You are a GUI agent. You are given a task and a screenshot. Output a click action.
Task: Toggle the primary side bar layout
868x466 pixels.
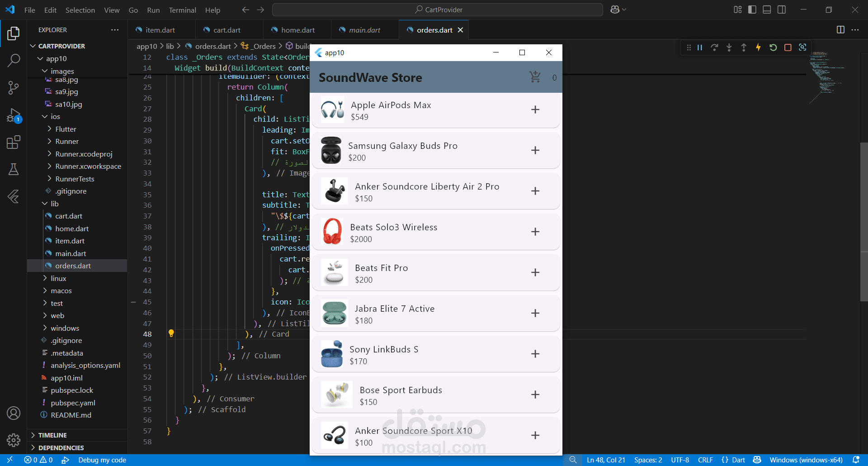click(752, 10)
